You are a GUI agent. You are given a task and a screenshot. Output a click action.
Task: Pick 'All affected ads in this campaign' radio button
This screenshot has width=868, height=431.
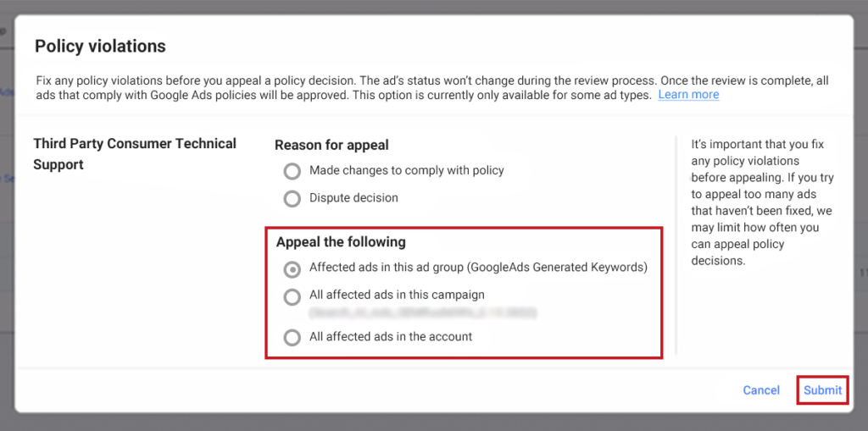(292, 296)
